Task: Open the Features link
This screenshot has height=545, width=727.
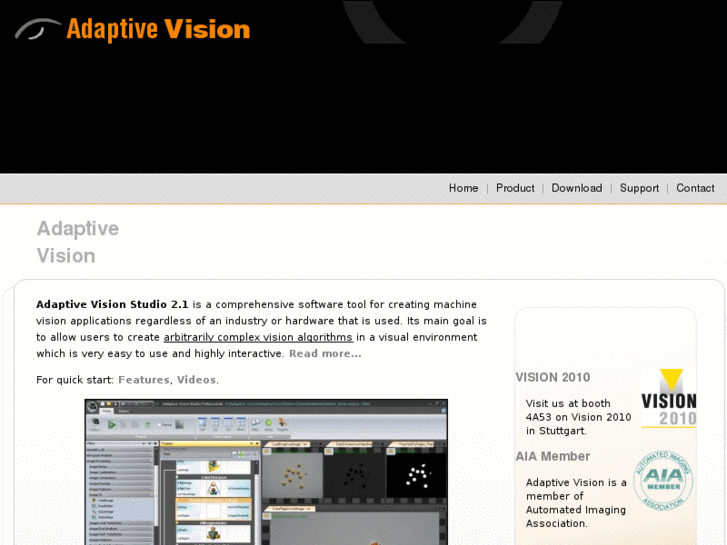Action: tap(144, 380)
